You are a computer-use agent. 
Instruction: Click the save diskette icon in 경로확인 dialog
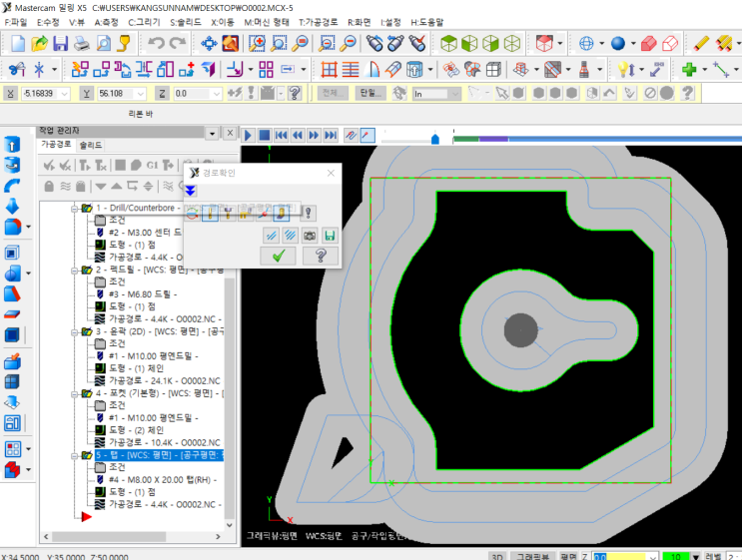[330, 235]
